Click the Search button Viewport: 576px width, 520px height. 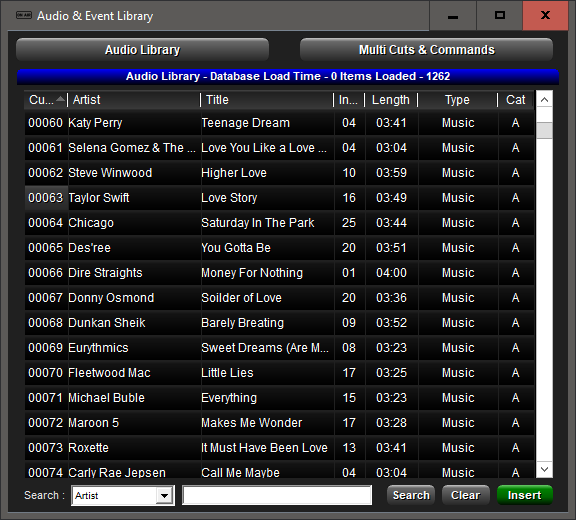point(411,495)
